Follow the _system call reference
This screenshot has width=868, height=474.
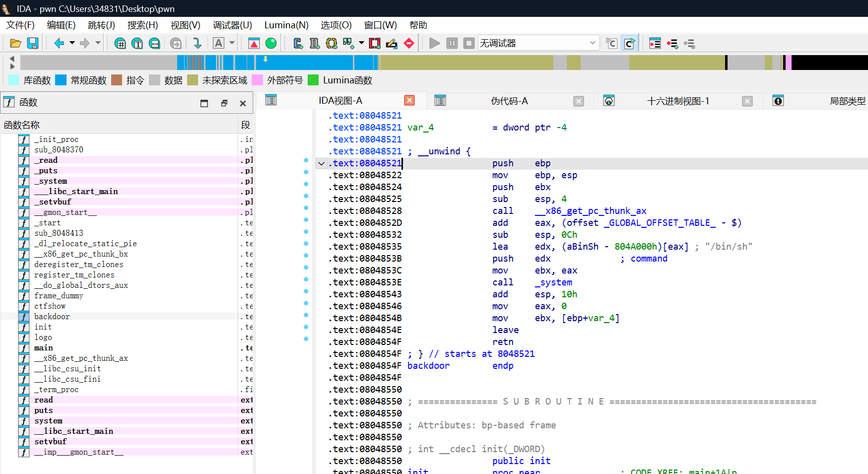[553, 282]
